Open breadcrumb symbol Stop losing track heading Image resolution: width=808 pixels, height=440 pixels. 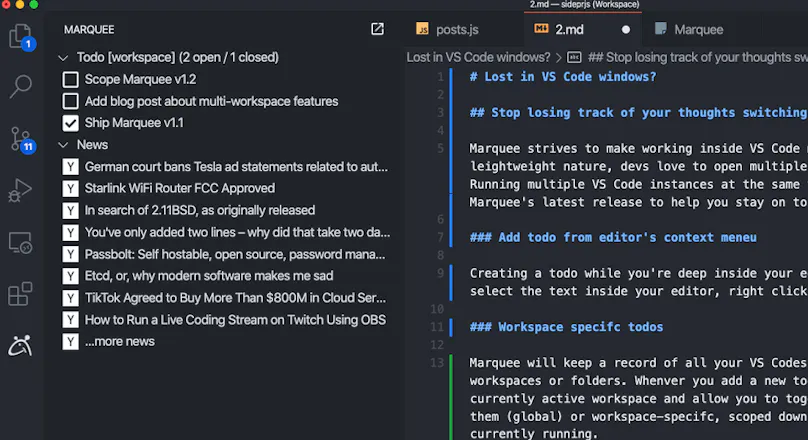(x=687, y=57)
